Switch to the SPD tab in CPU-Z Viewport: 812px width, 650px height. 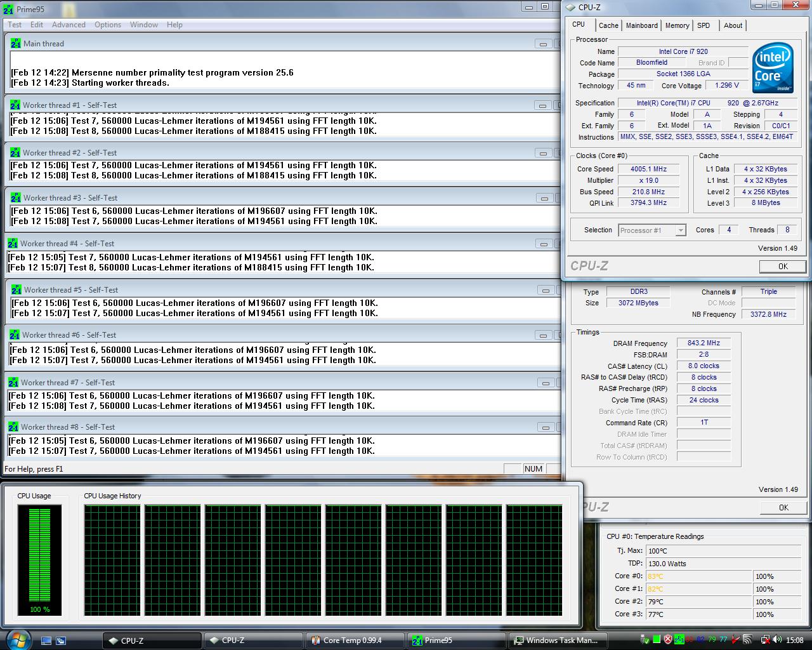[704, 25]
